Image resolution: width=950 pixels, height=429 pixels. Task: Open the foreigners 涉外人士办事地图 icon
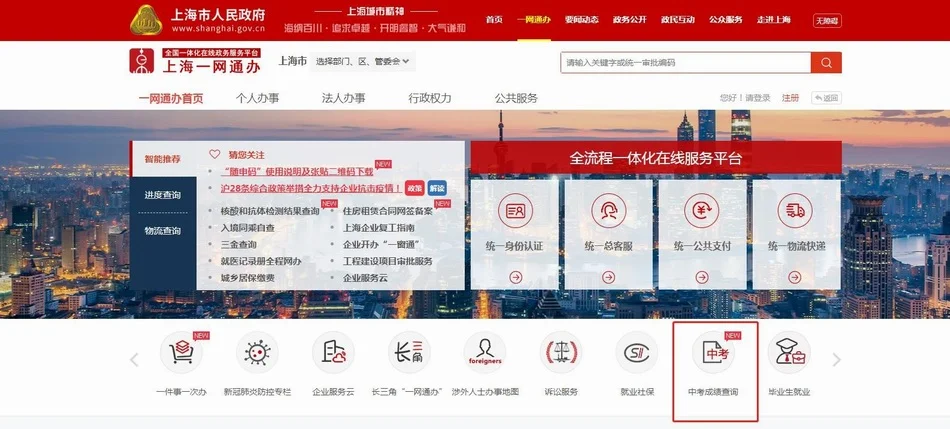coord(485,354)
